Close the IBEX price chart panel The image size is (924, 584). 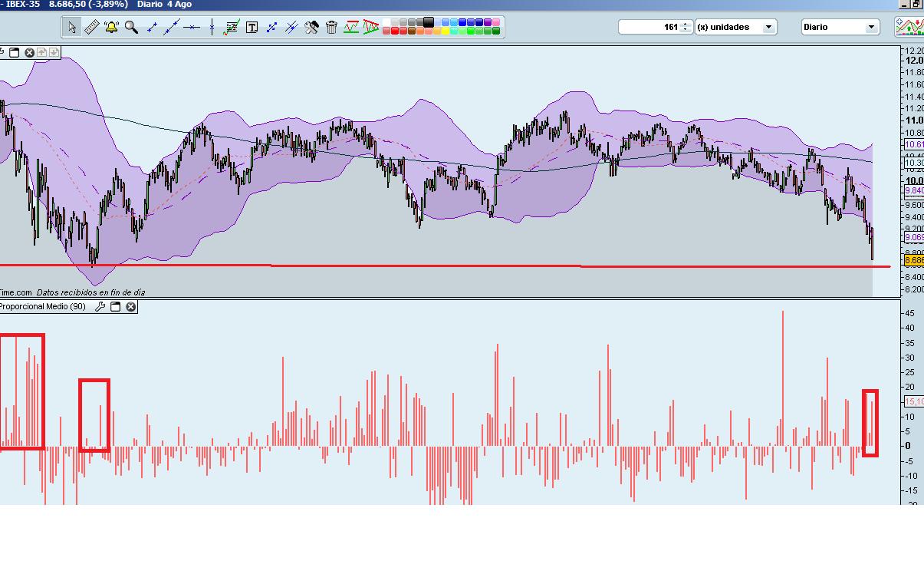30,53
